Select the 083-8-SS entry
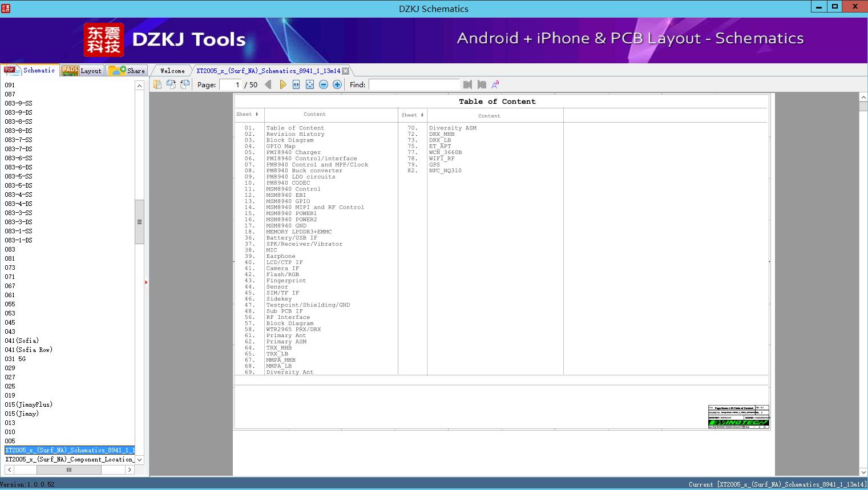This screenshot has height=490, width=868. click(18, 122)
